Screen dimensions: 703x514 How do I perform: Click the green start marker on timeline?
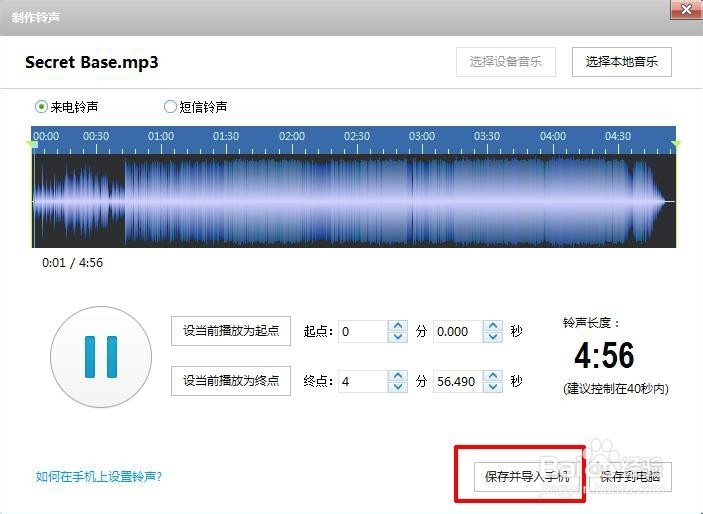tap(32, 144)
